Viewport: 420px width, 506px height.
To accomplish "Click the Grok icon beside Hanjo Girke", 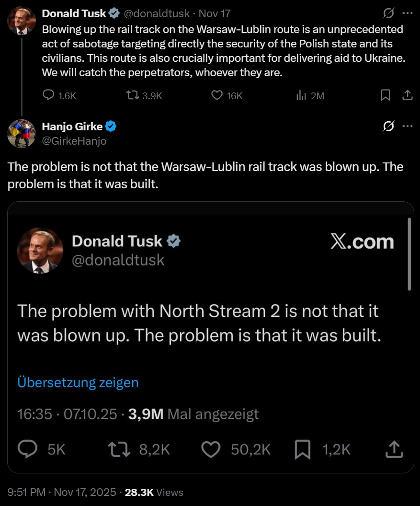I will 388,126.
